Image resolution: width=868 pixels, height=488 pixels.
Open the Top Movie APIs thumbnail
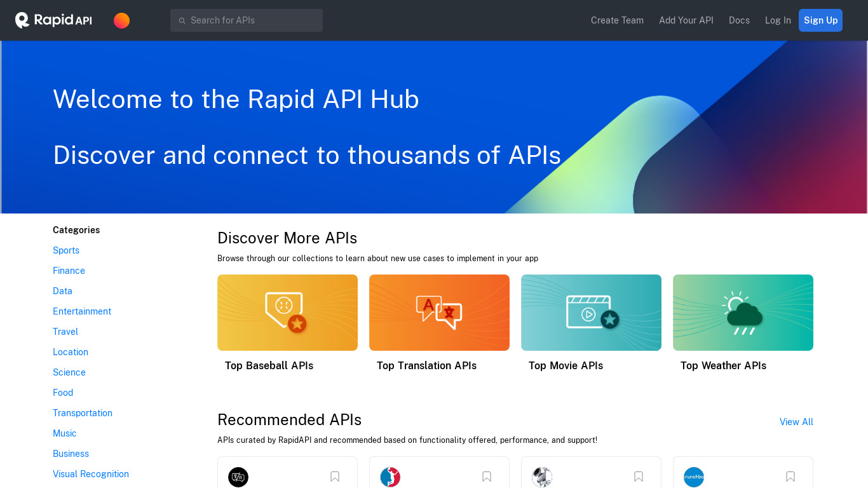(591, 313)
